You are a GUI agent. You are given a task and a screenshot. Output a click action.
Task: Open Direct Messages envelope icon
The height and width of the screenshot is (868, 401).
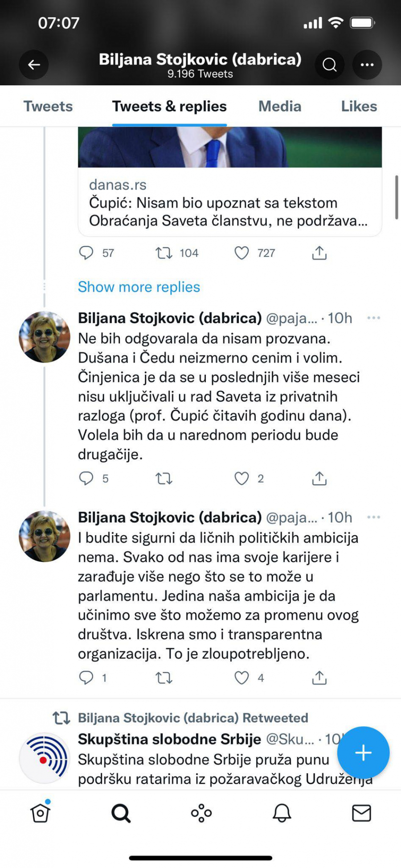(x=362, y=813)
